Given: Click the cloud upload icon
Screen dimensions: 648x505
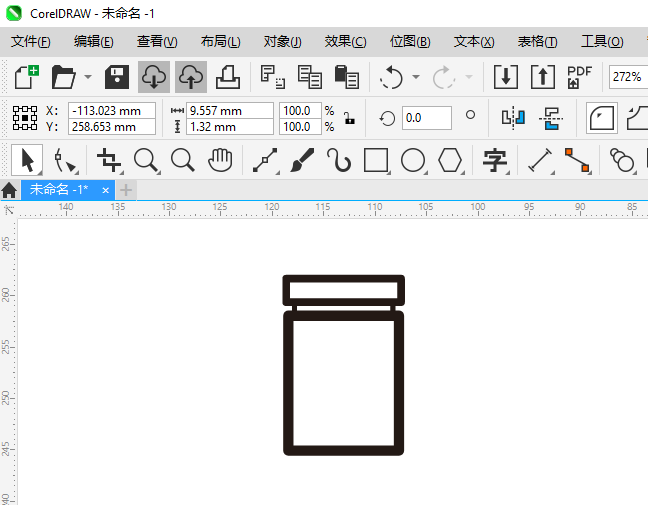Looking at the screenshot, I should coord(191,77).
